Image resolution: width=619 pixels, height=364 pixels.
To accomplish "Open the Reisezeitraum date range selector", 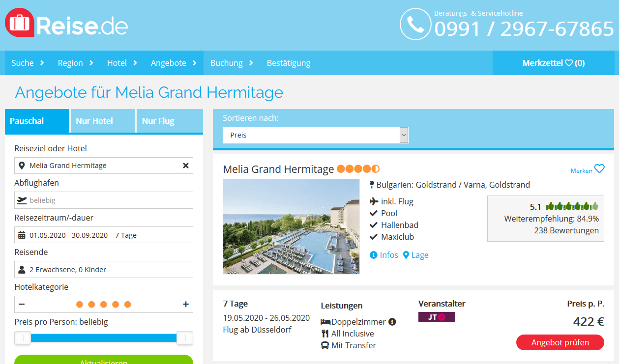I will click(x=104, y=235).
